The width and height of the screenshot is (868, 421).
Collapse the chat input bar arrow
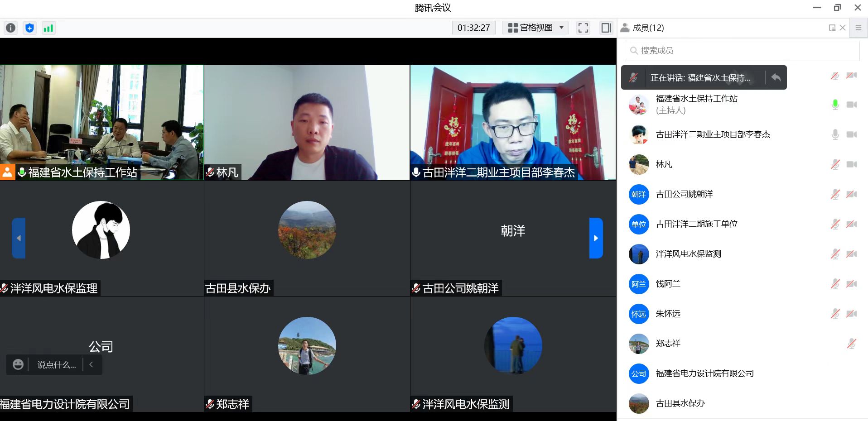pyautogui.click(x=91, y=364)
